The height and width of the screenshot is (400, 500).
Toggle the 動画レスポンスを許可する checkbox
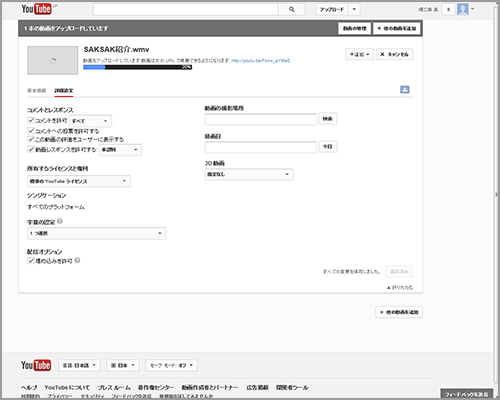click(x=31, y=149)
